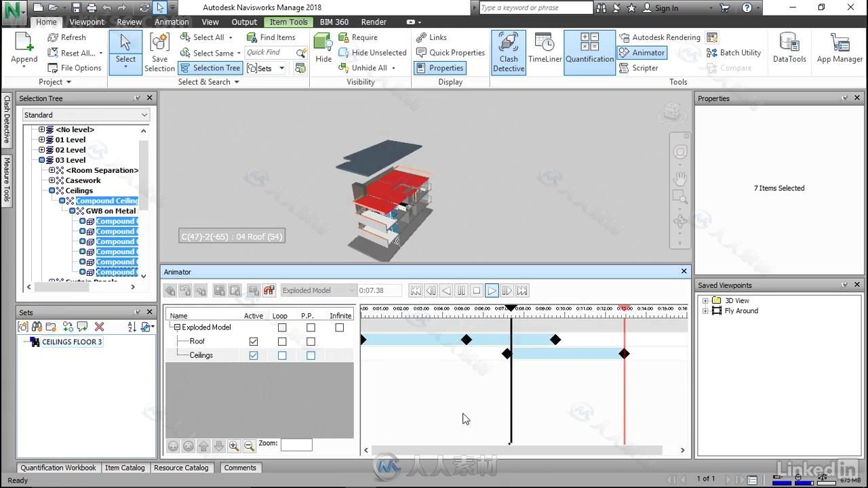
Task: Collapse the Exploded Model scene in Animator
Action: 177,327
